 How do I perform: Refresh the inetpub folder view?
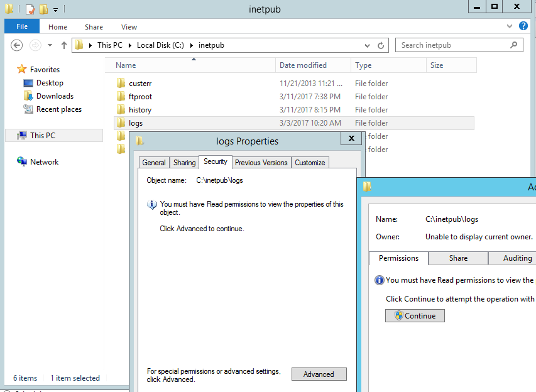point(381,45)
